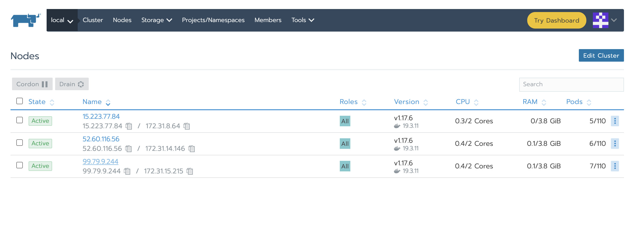The image size is (644, 228).
Task: Expand the Tools menu
Action: (303, 20)
